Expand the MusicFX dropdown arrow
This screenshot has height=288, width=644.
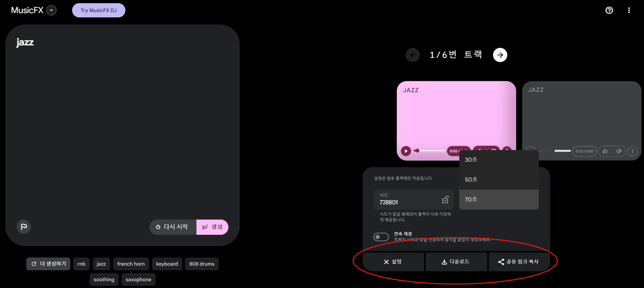52,10
